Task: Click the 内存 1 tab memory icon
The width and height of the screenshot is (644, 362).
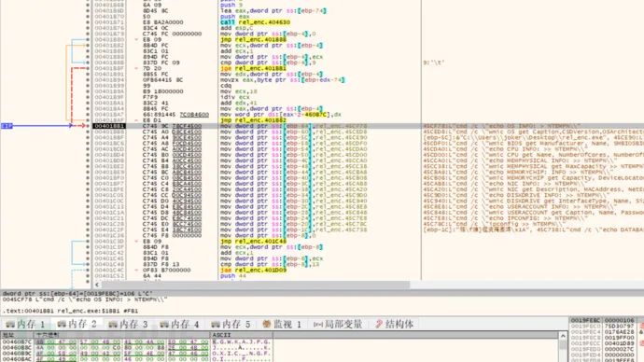Action: (x=10, y=325)
